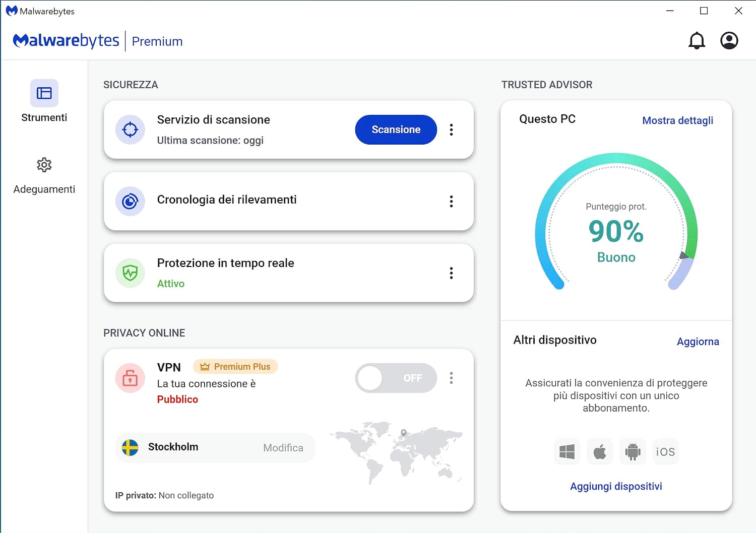Click the Altri dispositivo heading

click(x=555, y=340)
